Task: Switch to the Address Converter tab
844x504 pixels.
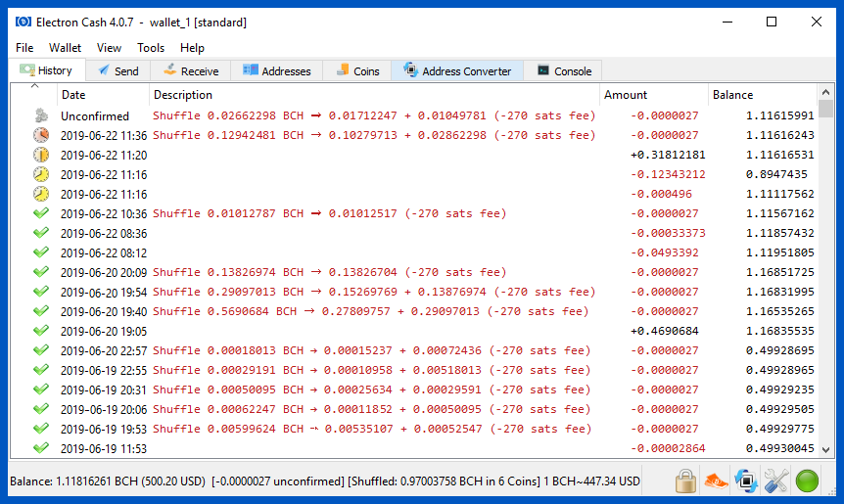Action: [x=457, y=71]
